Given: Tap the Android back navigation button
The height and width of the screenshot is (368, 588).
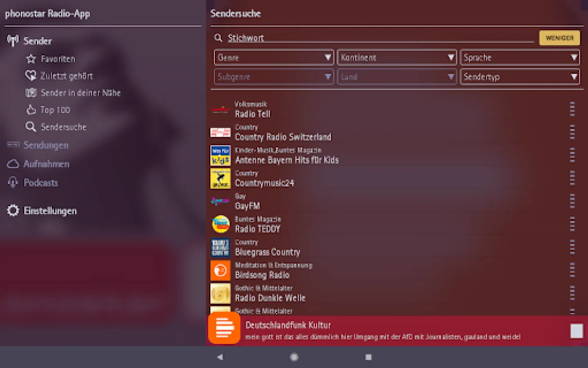Looking at the screenshot, I should [x=220, y=357].
